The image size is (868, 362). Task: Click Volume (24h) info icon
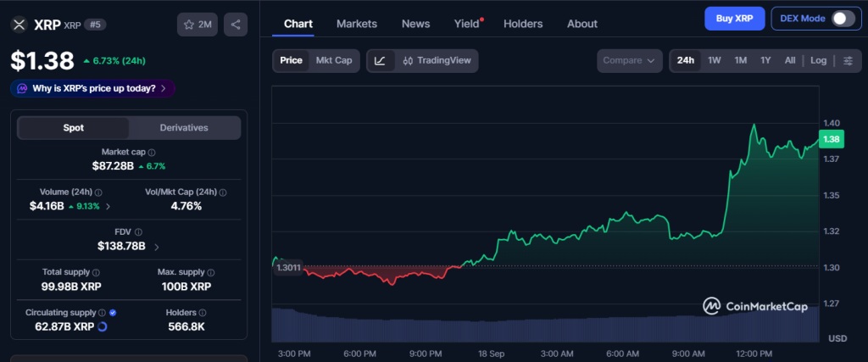[98, 192]
